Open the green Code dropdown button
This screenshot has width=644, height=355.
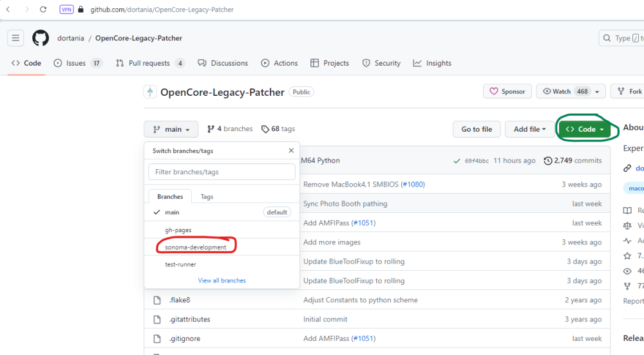(585, 129)
